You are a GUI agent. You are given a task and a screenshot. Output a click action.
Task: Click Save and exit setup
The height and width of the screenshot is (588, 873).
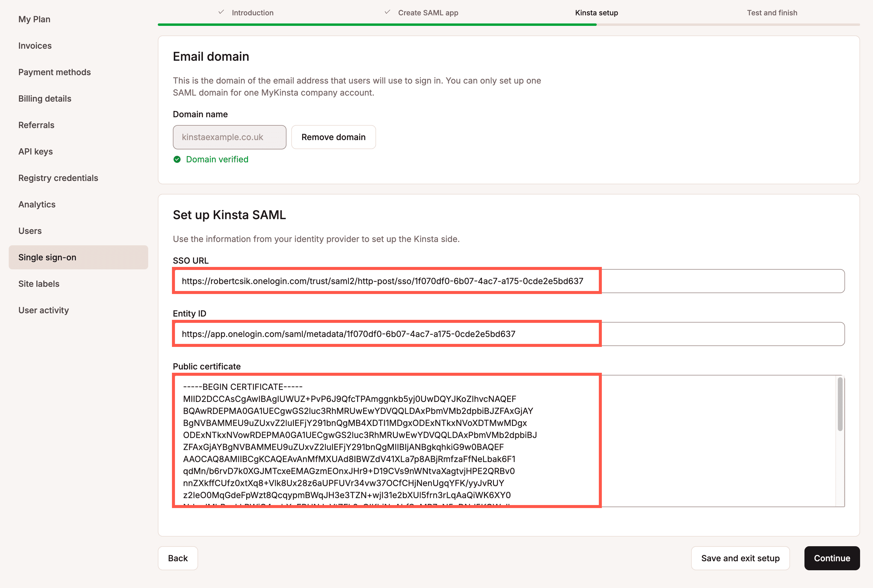tap(740, 558)
